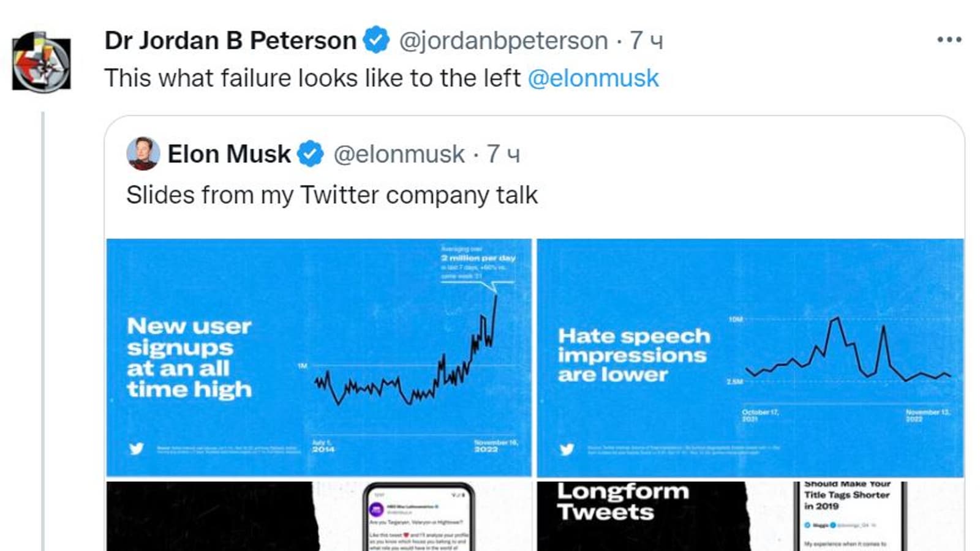Open Peterson's tweet timestamp link
The height and width of the screenshot is (551, 980).
647,41
